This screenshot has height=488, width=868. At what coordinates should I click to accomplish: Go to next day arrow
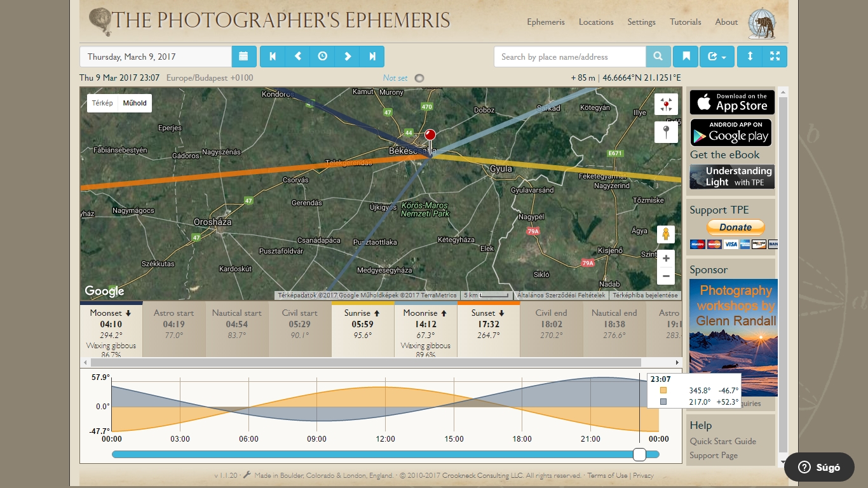347,57
